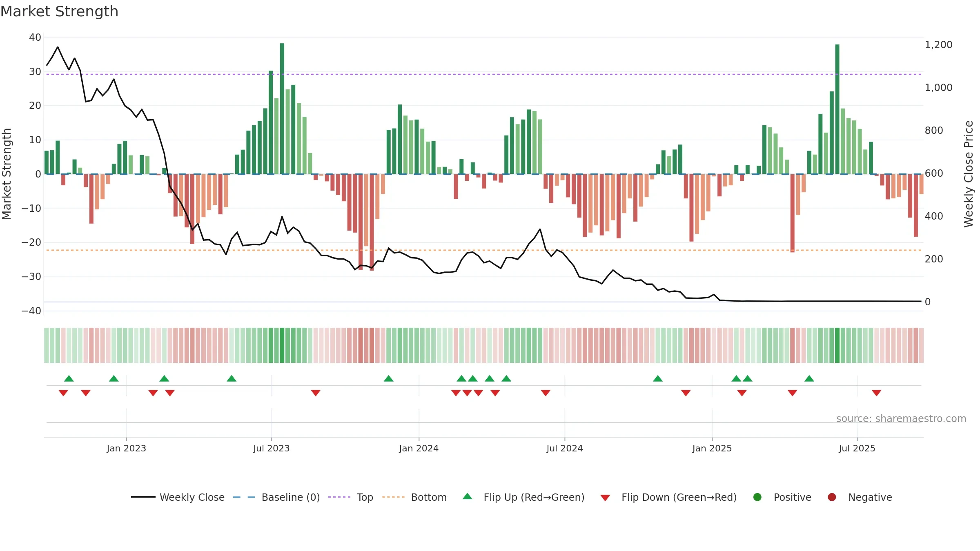Click the purple dotted Top threshold line
The width and height of the screenshot is (980, 551).
pyautogui.click(x=484, y=74)
